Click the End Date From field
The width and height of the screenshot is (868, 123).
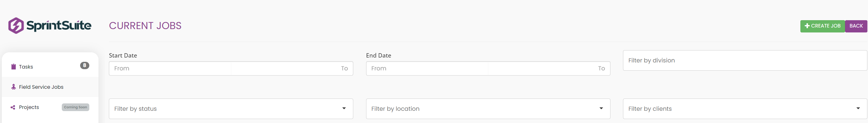click(x=427, y=69)
